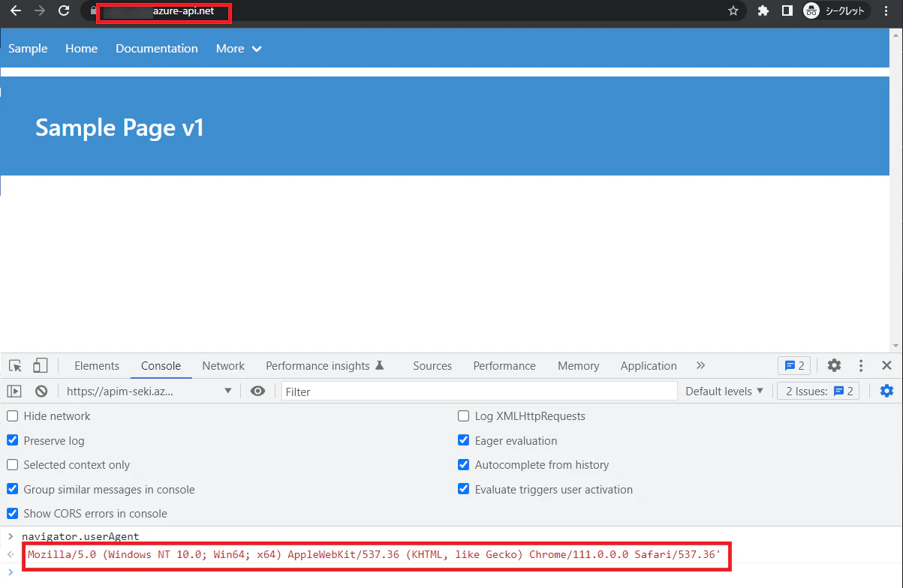Viewport: 903px width, 588px height.
Task: Click the Mozilla/5.0 user agent output string
Action: coord(375,555)
